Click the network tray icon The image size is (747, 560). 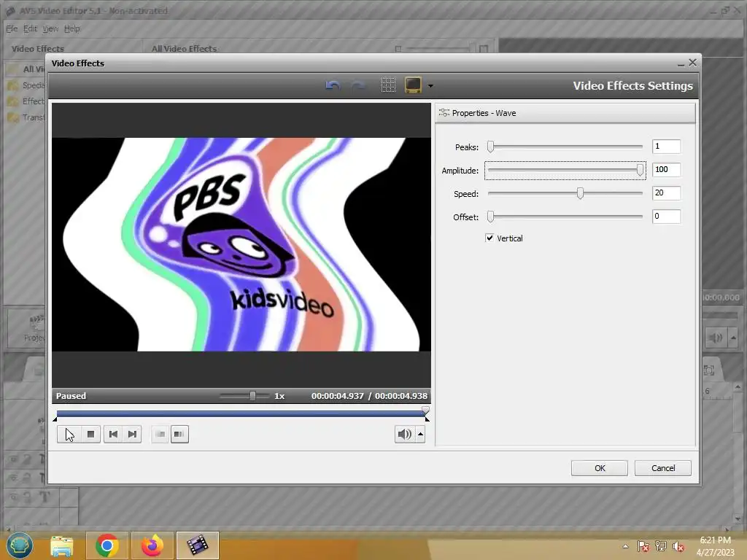coord(661,546)
